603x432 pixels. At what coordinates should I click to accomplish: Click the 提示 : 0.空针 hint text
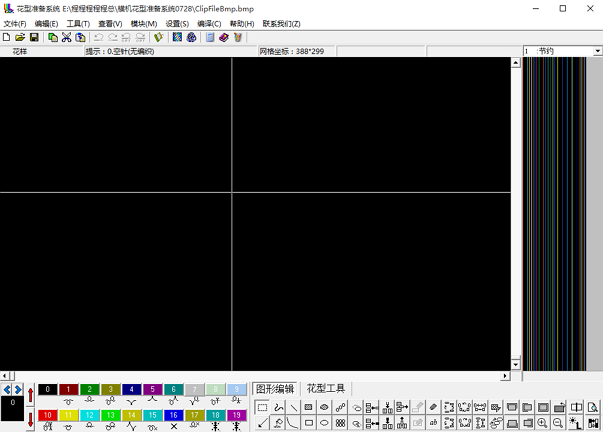click(120, 51)
